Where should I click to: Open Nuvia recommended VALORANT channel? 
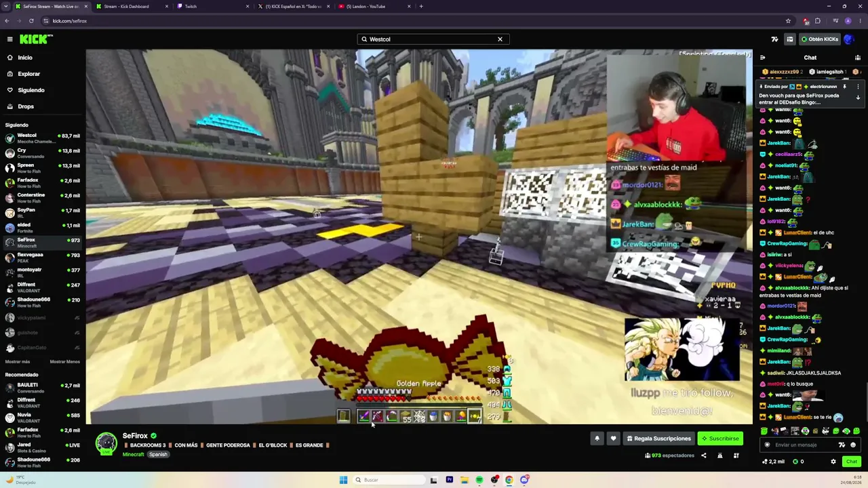tap(43, 418)
